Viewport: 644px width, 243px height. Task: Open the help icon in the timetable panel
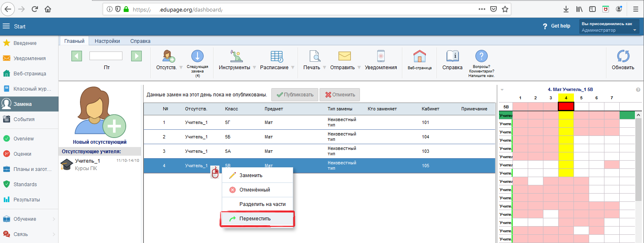click(638, 89)
